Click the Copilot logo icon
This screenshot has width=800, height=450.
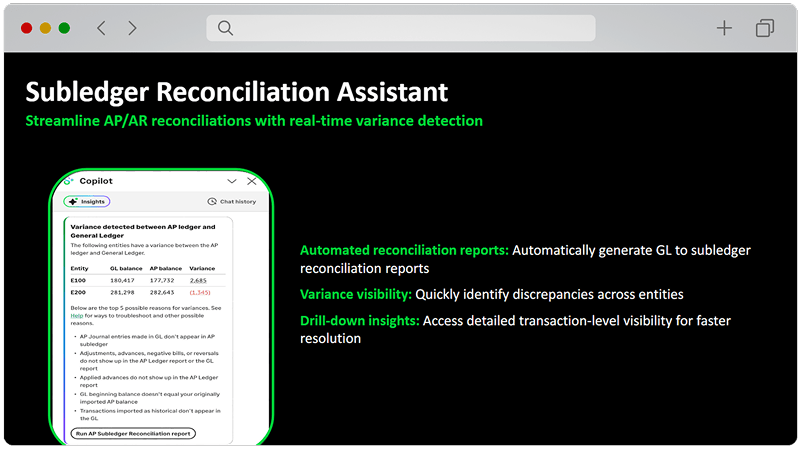coord(68,181)
